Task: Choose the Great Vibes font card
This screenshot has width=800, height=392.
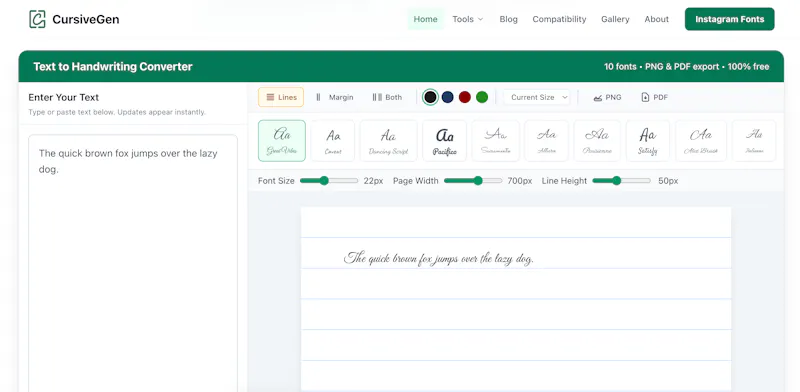Action: (282, 141)
